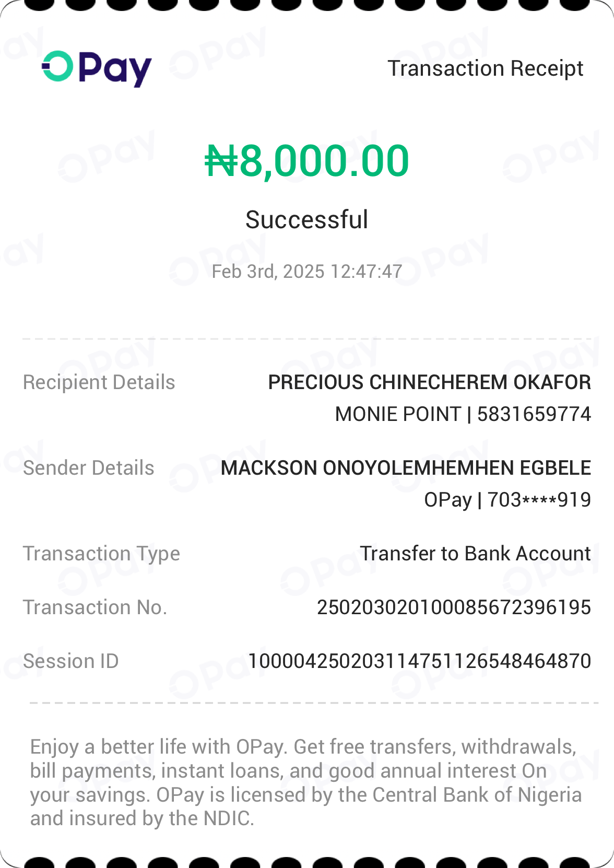Viewport: 614px width, 868px height.
Task: Click the Successful status text
Action: [307, 219]
